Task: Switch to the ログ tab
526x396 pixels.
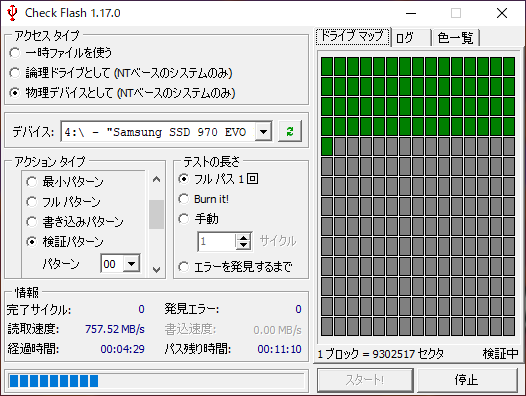Action: (411, 38)
